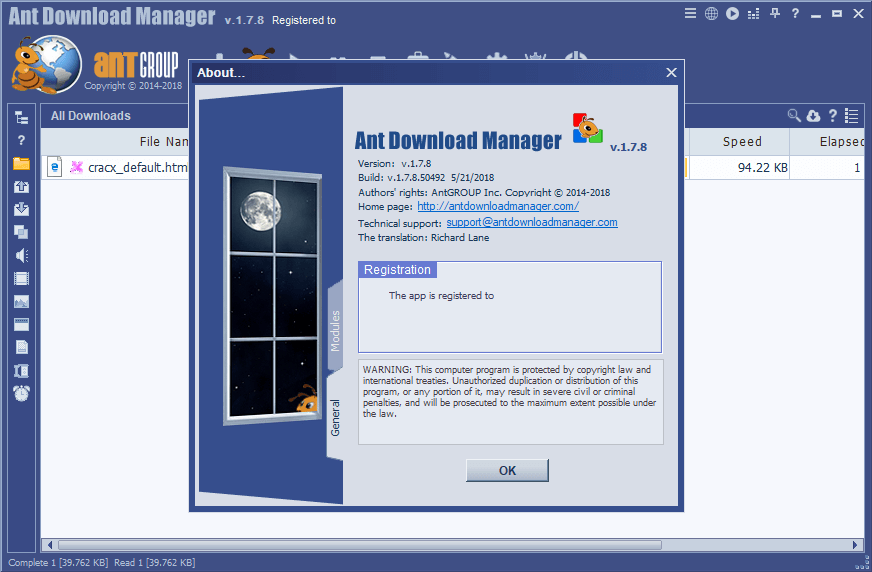Image resolution: width=872 pixels, height=572 pixels.
Task: Switch to the Modules tab
Action: click(335, 330)
